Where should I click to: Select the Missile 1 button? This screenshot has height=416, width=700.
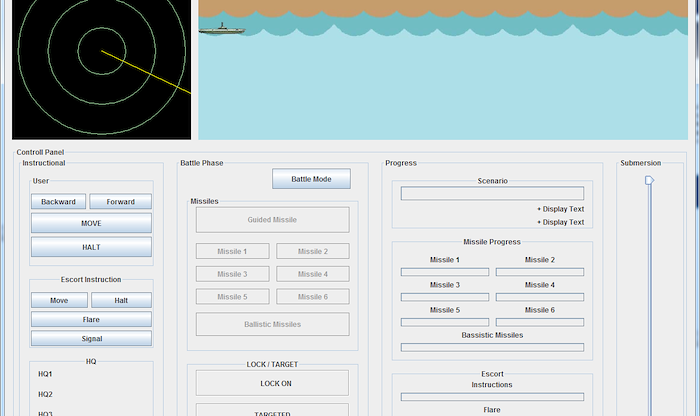pyautogui.click(x=233, y=251)
